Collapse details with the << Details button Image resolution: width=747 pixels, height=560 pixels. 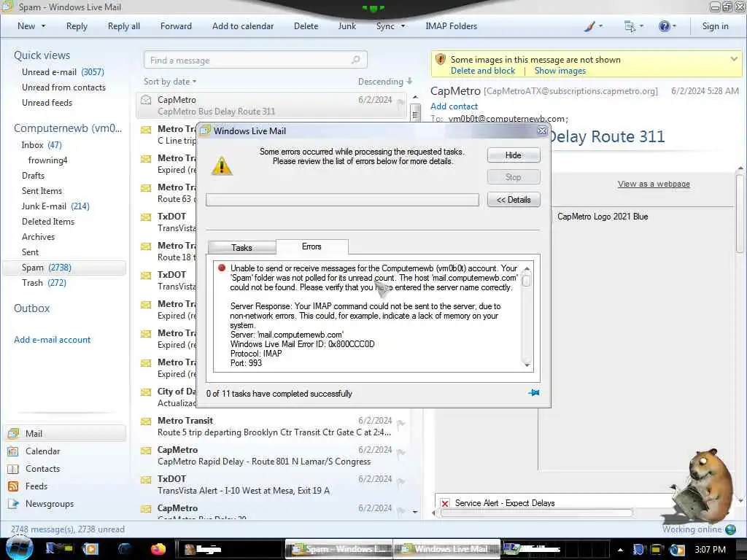pyautogui.click(x=514, y=200)
